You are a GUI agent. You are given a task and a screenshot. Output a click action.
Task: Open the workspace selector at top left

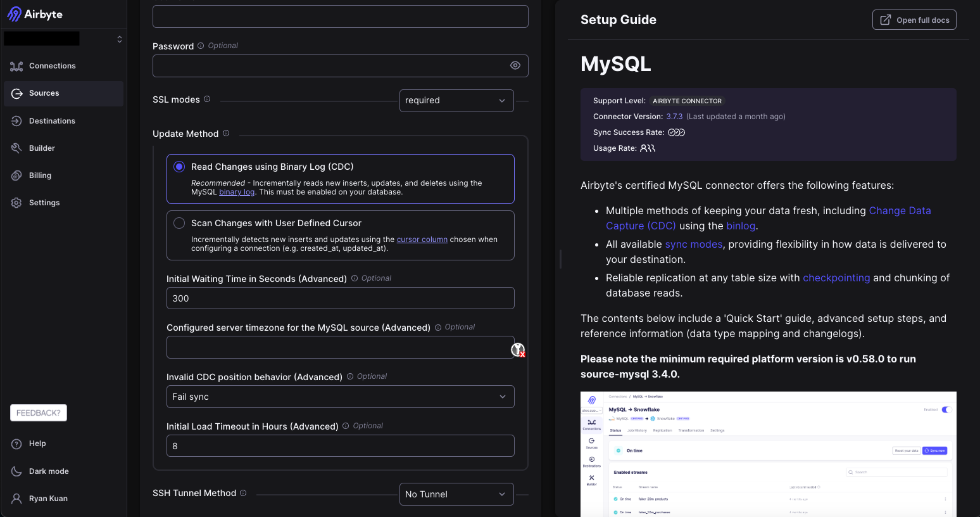point(63,39)
